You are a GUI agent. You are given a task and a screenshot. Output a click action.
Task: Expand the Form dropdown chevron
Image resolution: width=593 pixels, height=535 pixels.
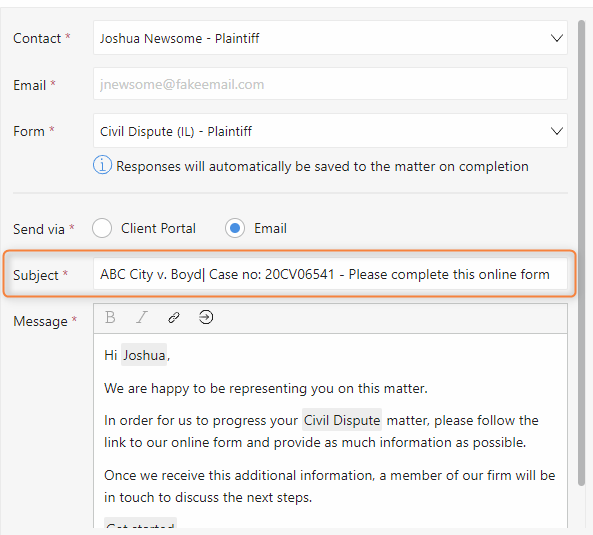[x=556, y=131]
